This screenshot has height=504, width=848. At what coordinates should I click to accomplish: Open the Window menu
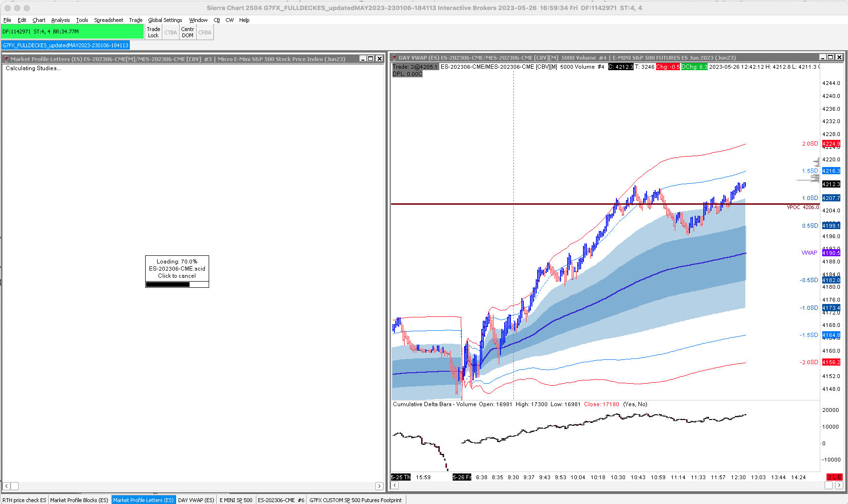click(x=198, y=20)
